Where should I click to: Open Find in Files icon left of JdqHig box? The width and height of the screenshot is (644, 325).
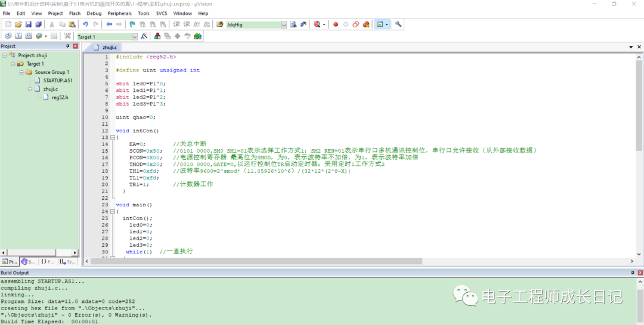(220, 24)
